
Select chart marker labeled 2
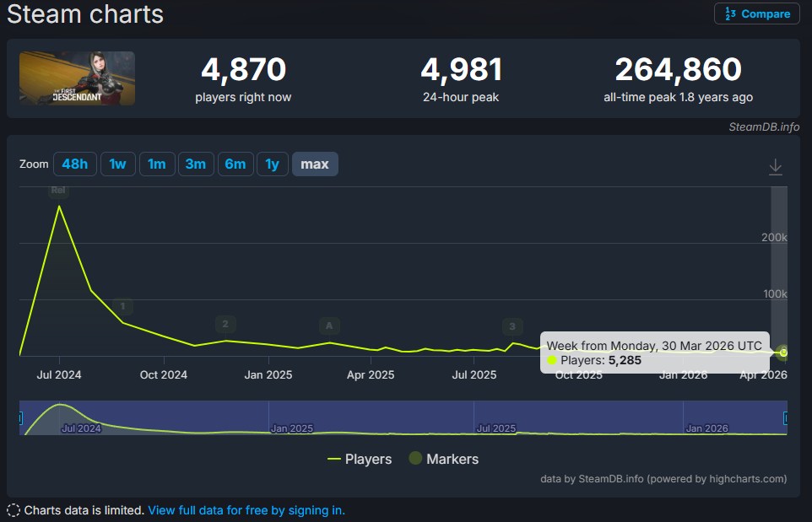[225, 324]
